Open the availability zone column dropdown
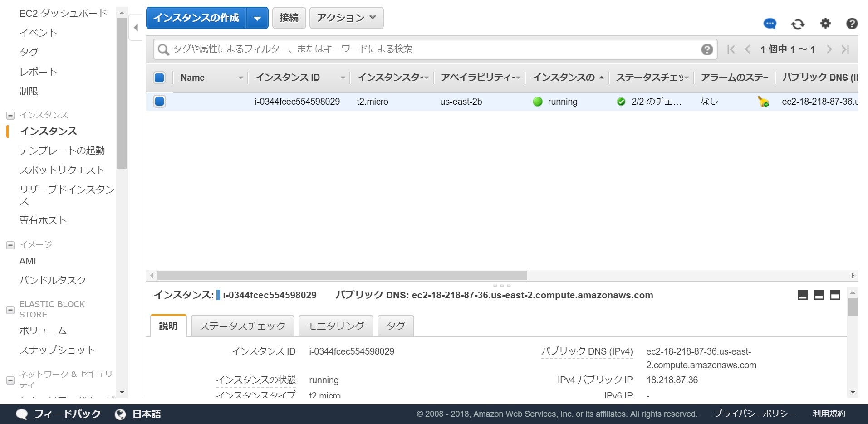This screenshot has height=424, width=868. pos(518,78)
